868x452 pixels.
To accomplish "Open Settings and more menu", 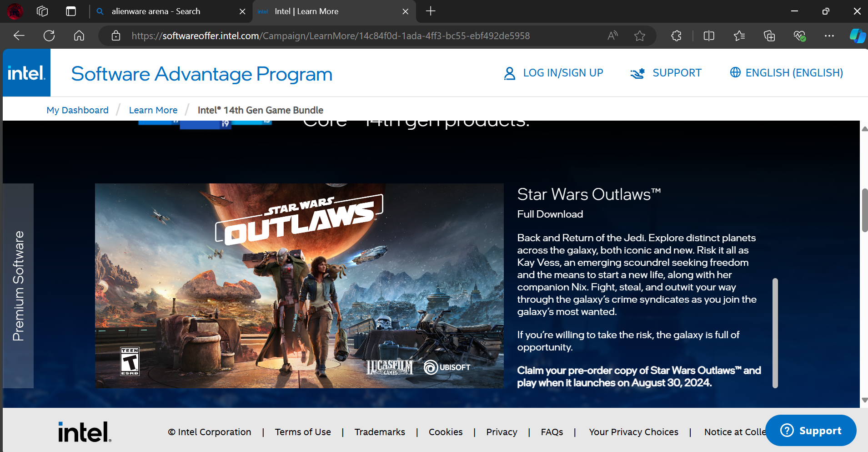I will pos(829,36).
